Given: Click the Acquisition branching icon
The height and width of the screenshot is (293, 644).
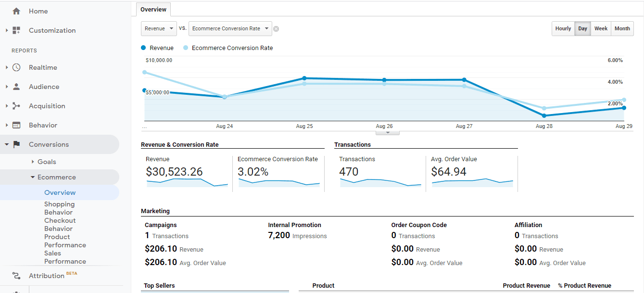Looking at the screenshot, I should tap(16, 106).
